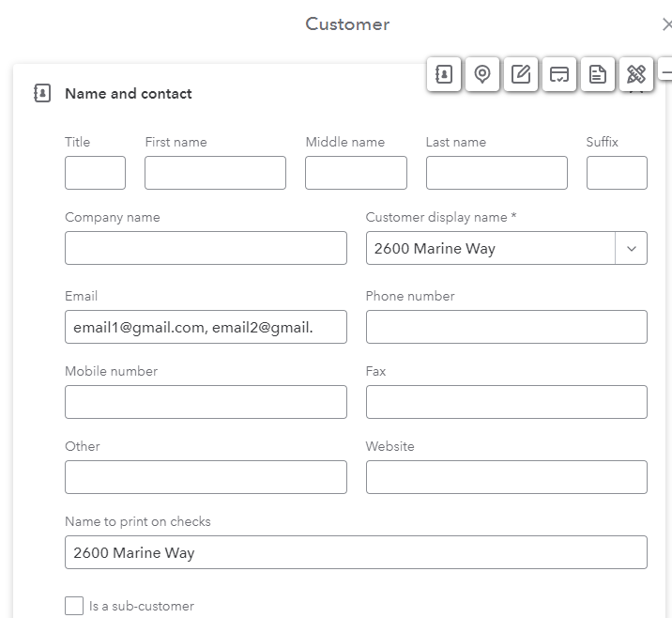
Task: Click the Email input field
Action: 206,327
